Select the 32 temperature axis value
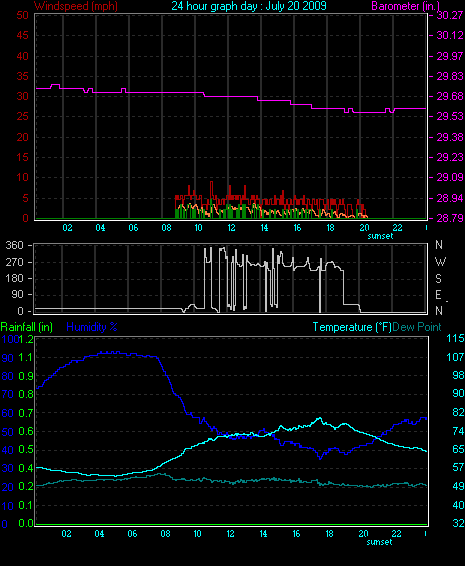Screen dimensions: 465x566 coord(458,523)
